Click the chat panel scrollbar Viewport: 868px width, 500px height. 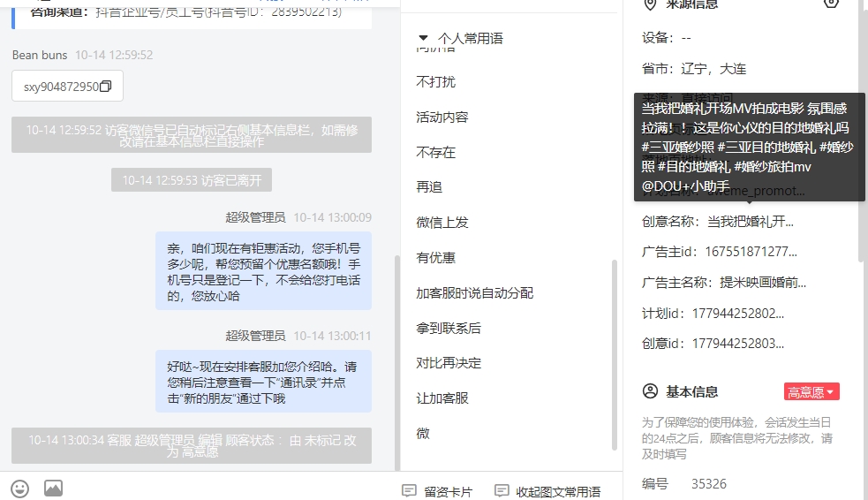click(396, 363)
